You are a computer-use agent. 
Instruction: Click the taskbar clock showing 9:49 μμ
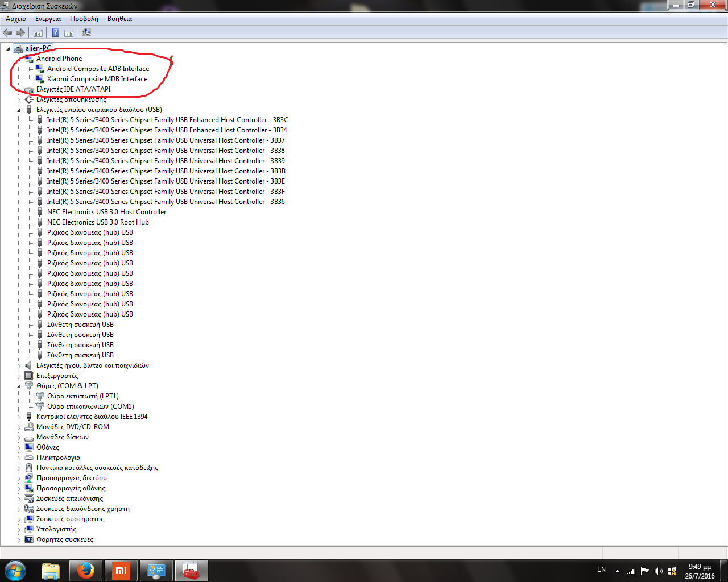(700, 571)
